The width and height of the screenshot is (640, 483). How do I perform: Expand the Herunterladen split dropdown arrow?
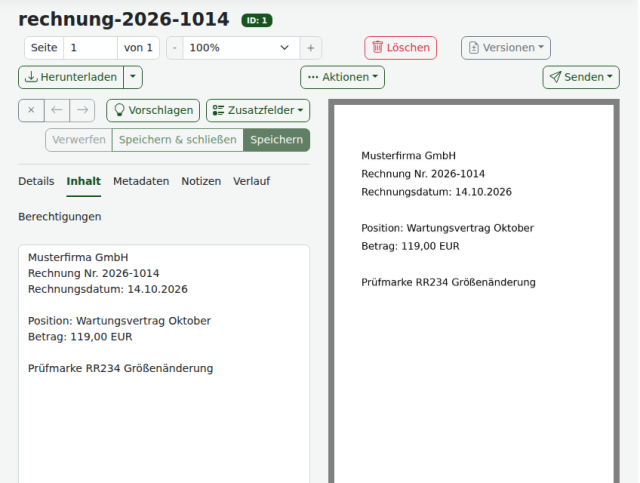(133, 77)
